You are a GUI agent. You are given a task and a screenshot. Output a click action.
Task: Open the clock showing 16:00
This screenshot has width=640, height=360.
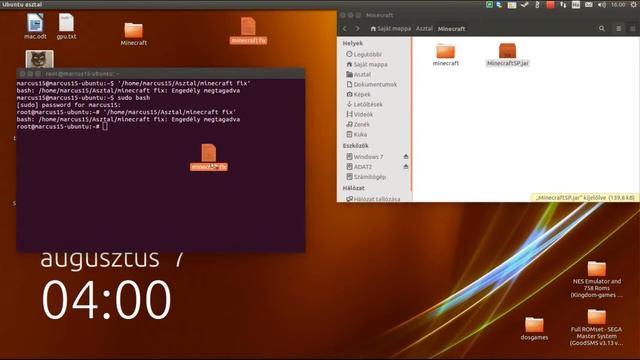click(x=618, y=4)
